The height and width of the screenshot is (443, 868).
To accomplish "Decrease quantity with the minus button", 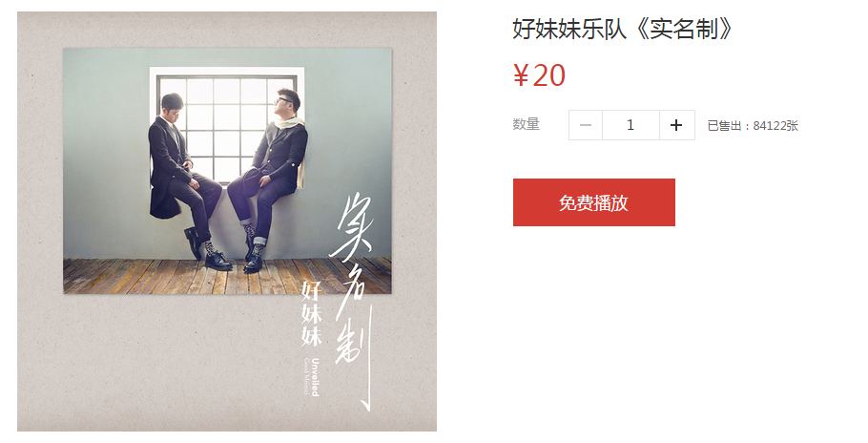I will click(x=586, y=125).
